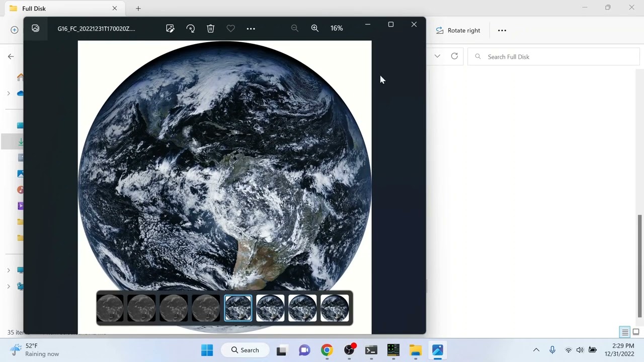644x362 pixels.
Task: Click the zoom out magnifier icon
Action: (295, 28)
